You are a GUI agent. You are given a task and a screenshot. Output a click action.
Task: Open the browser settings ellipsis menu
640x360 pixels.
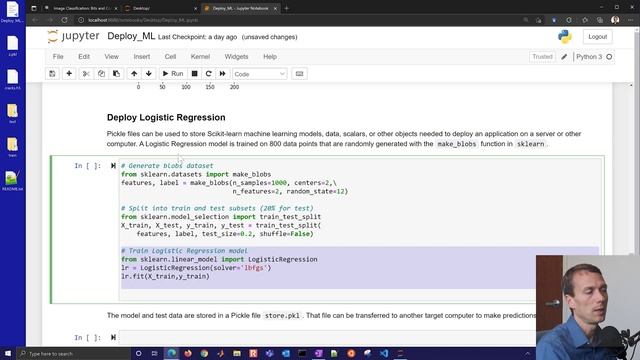click(x=631, y=20)
